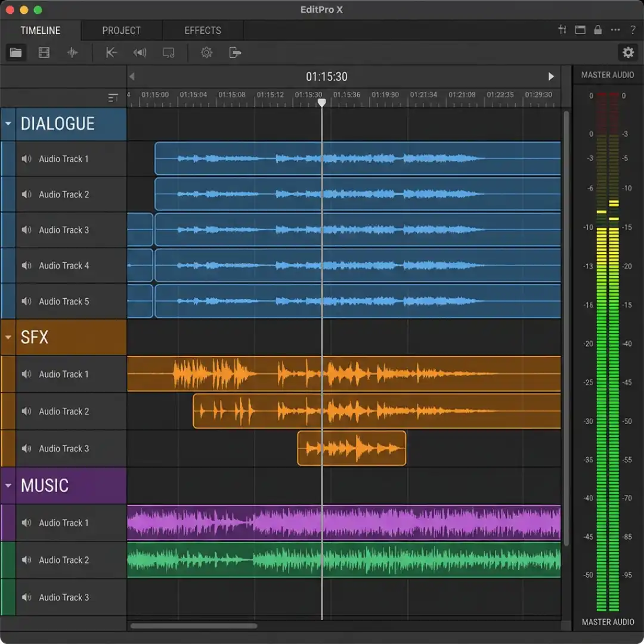Click the speaker audio-scrub toolbar icon
This screenshot has width=644, height=644.
[140, 52]
